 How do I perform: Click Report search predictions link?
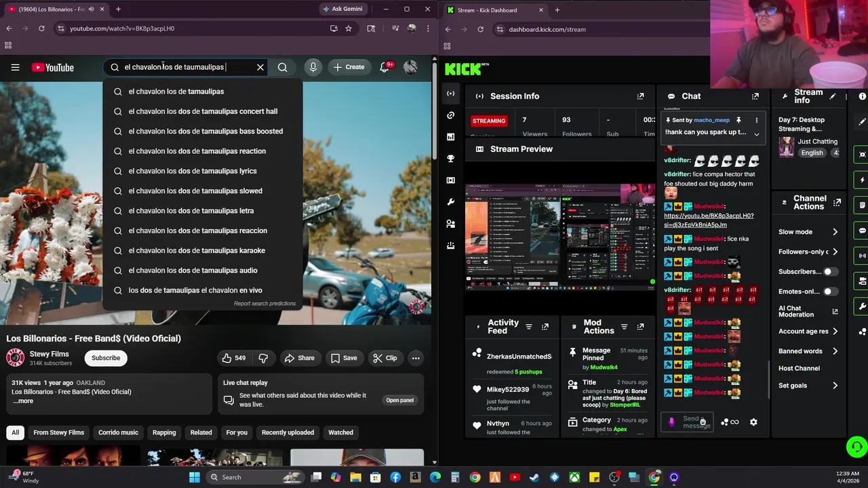pos(264,304)
